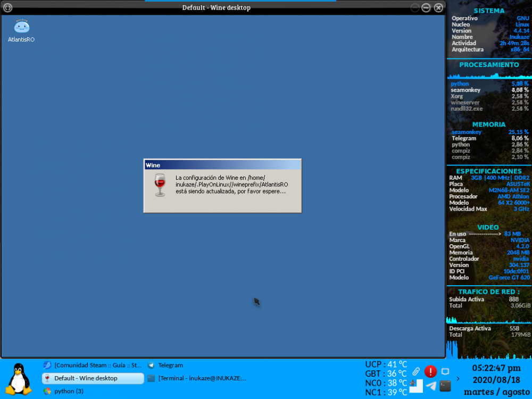Select Default - Wine desktop taskbar entry
532x399 pixels.
[x=93, y=378]
